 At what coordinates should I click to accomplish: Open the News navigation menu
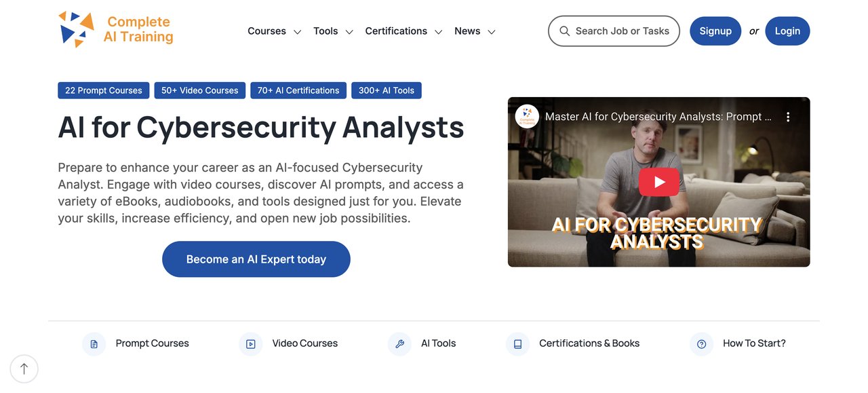click(475, 31)
